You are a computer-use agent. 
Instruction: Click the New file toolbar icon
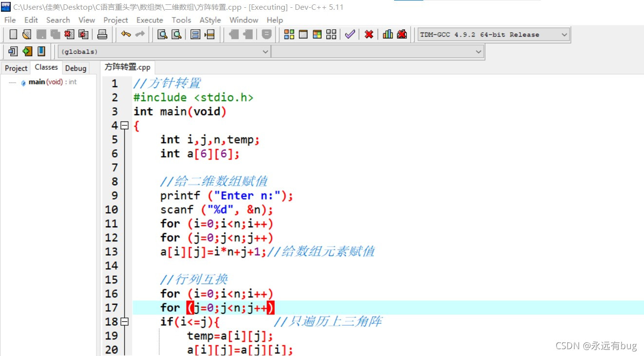click(x=13, y=35)
